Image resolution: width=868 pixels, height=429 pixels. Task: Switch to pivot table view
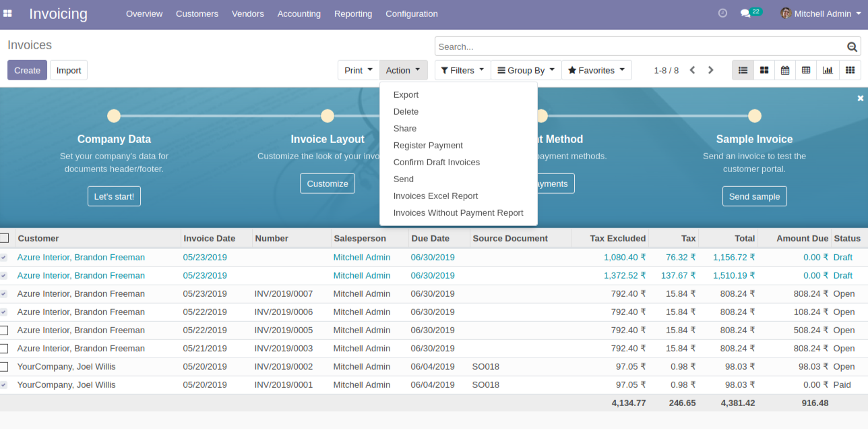coord(806,70)
